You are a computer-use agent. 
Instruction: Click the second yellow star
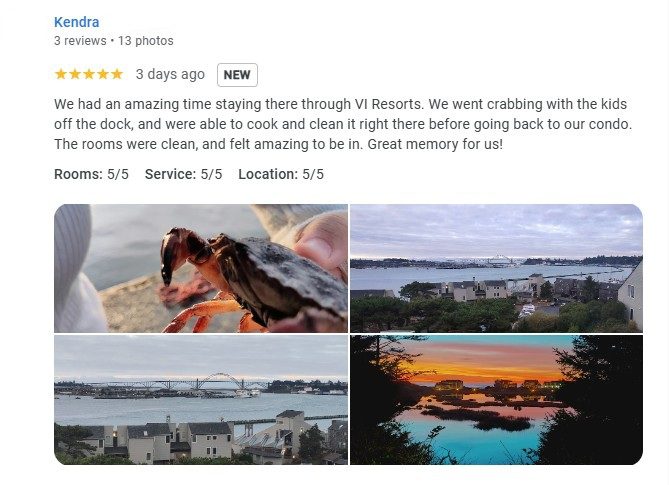(75, 74)
